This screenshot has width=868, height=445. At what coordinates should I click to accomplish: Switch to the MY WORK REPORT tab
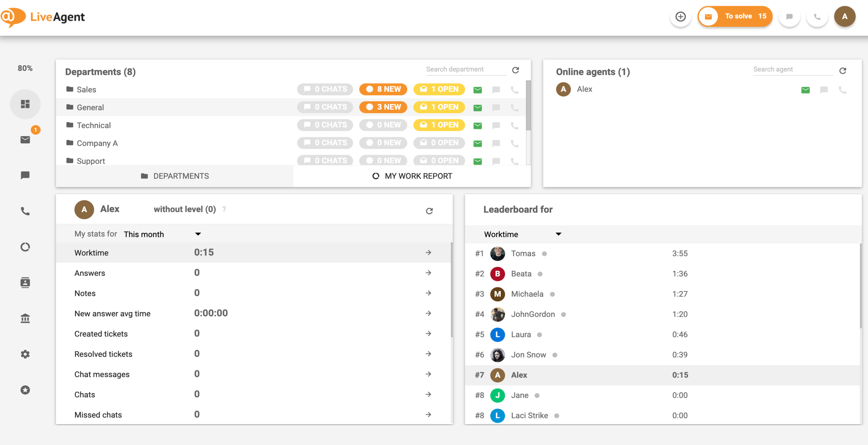coord(412,176)
